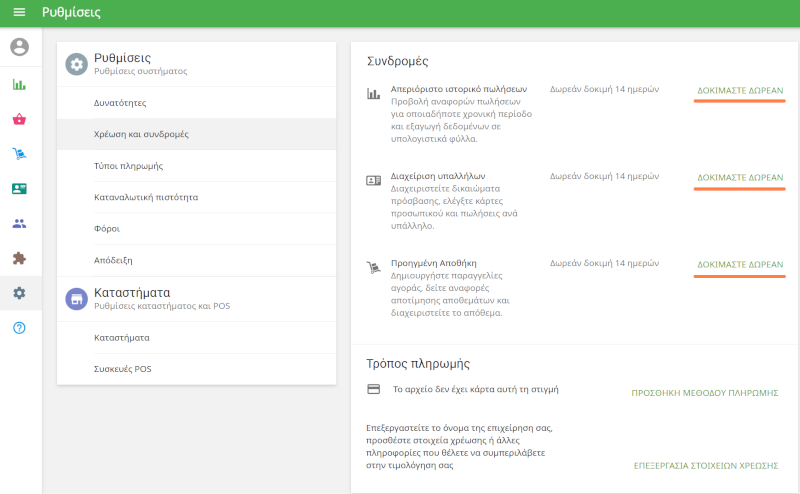Viewport: 800px width, 494px height.
Task: Select the settings gear in sidebar
Action: tap(20, 293)
